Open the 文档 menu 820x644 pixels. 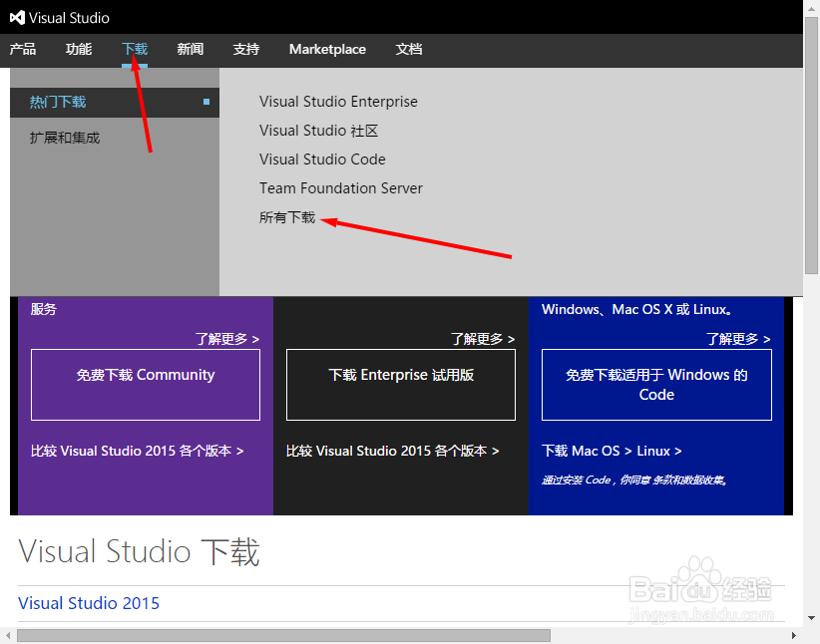(x=409, y=49)
